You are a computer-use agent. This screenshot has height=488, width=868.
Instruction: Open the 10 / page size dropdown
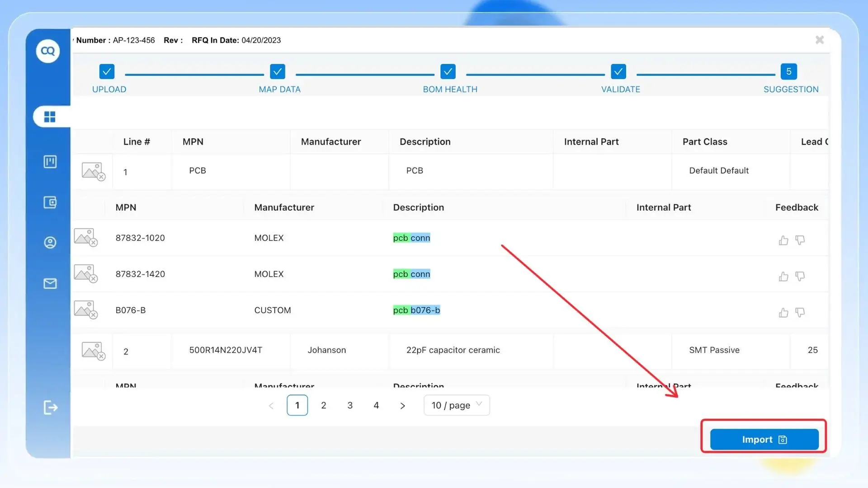[457, 405]
